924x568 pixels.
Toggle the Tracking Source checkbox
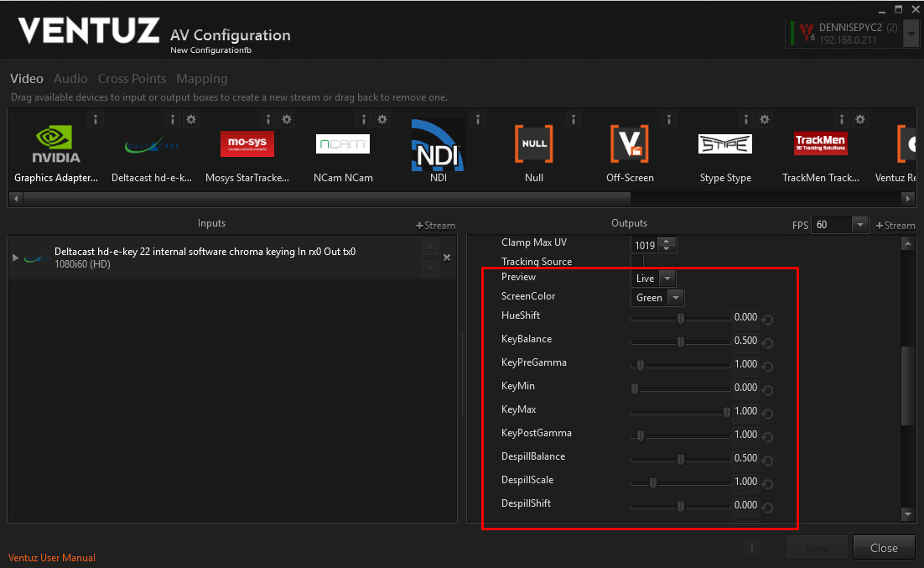coord(637,262)
